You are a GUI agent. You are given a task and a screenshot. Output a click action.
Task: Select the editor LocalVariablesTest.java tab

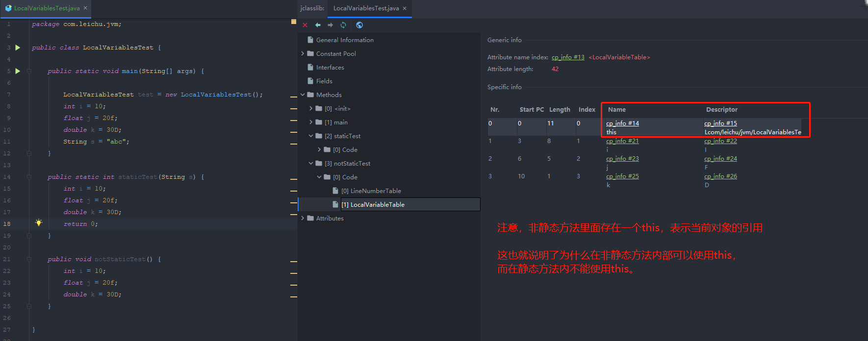coord(46,8)
